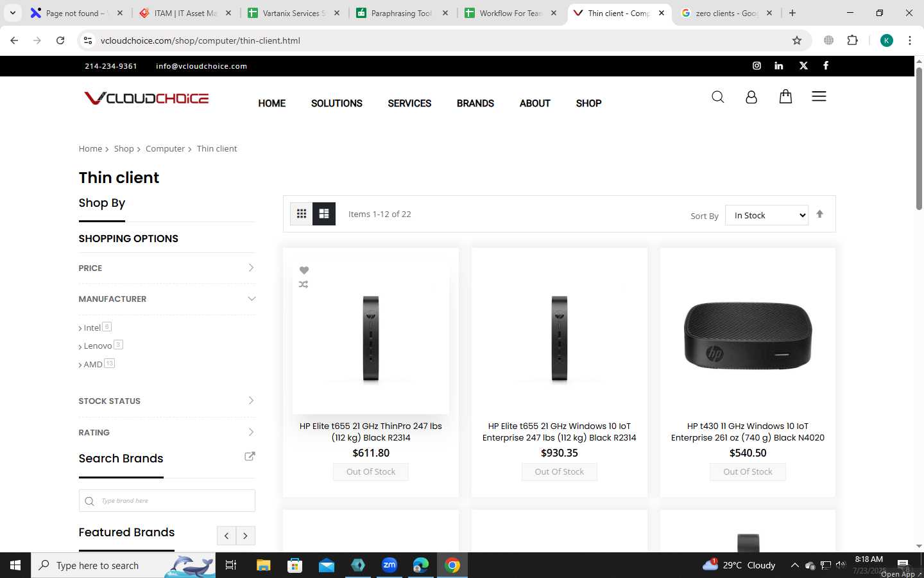Open HP t430 product thumbnail
The image size is (924, 578).
pos(748,335)
